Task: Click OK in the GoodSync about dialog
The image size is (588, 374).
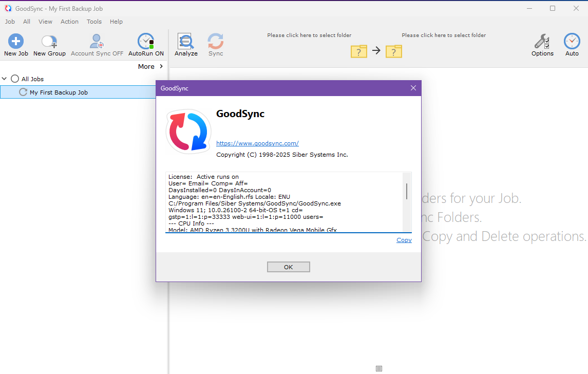Action: [x=289, y=267]
